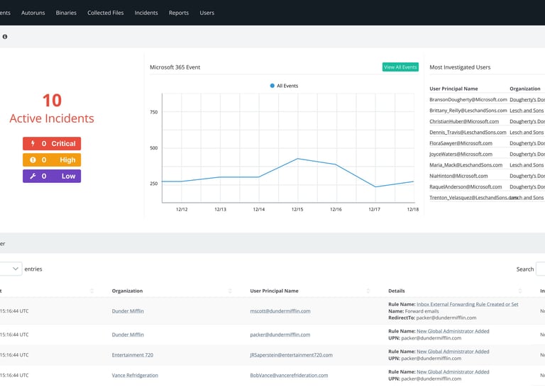Open Dunder Mifflin link in packer row
Viewport: 545px width, 392px height.
[x=128, y=335]
